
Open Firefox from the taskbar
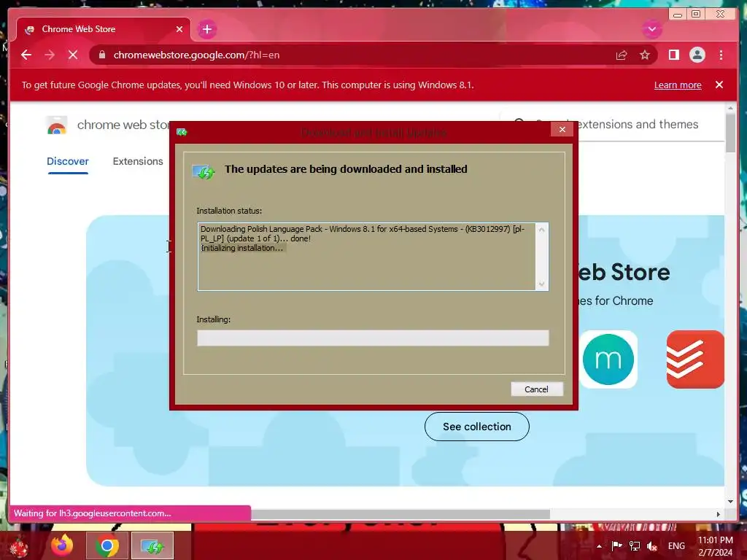click(x=62, y=545)
